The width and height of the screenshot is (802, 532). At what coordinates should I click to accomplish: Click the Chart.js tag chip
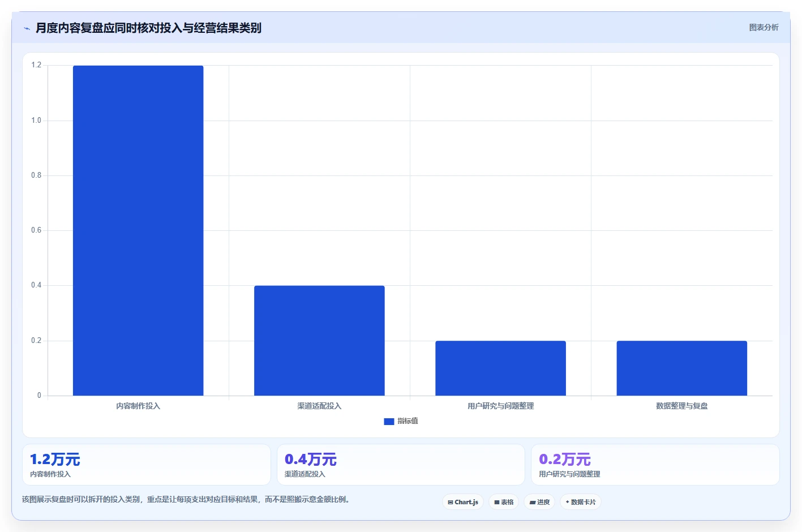[x=463, y=502]
